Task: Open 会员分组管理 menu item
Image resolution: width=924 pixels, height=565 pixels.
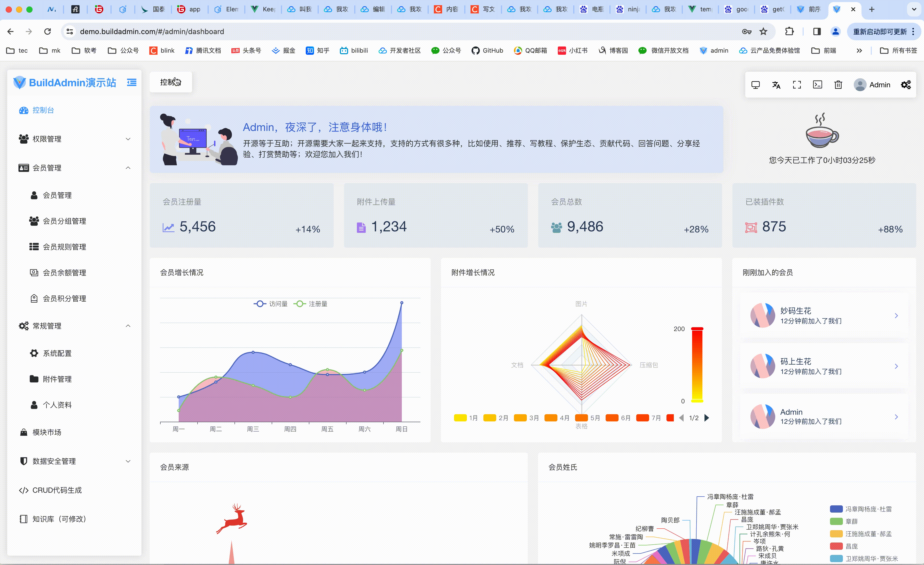Action: coord(64,221)
